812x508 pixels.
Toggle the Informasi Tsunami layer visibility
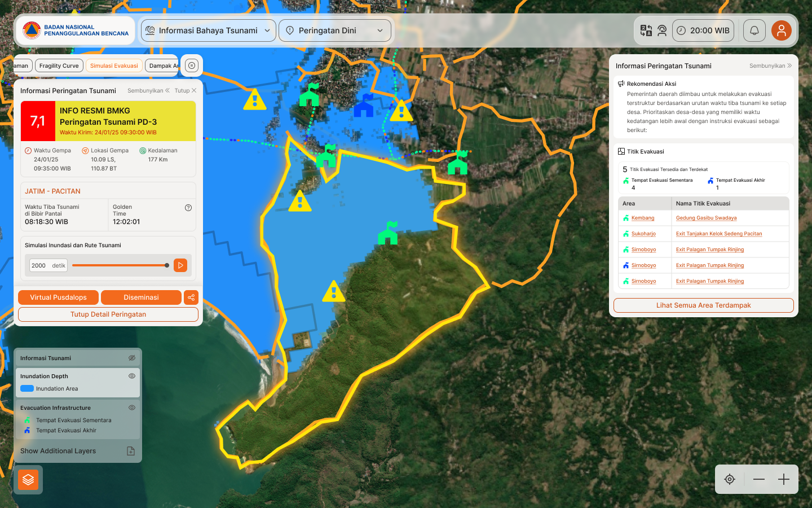pos(132,357)
